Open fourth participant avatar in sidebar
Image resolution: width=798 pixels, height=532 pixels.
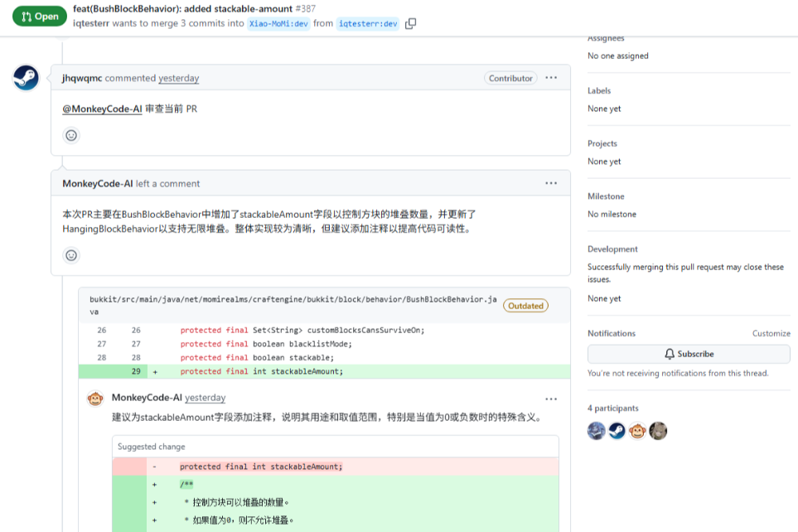pyautogui.click(x=658, y=431)
